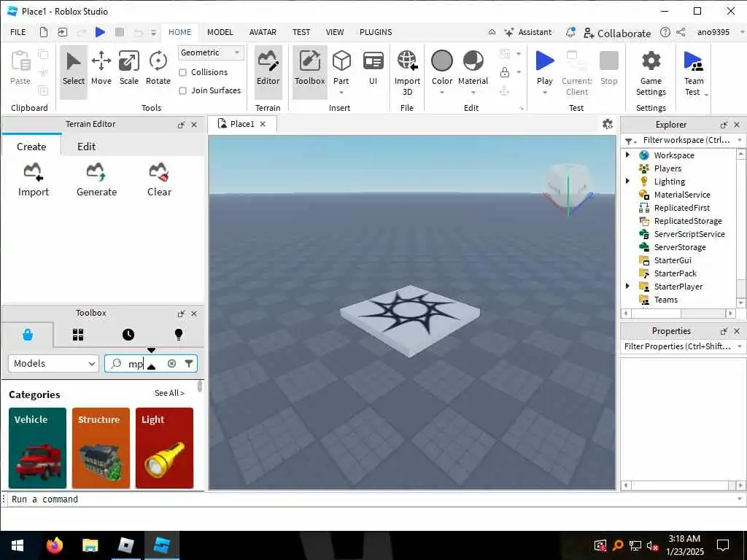Click the Run a command bar
Screen dimensions: 747x560
coord(371,499)
